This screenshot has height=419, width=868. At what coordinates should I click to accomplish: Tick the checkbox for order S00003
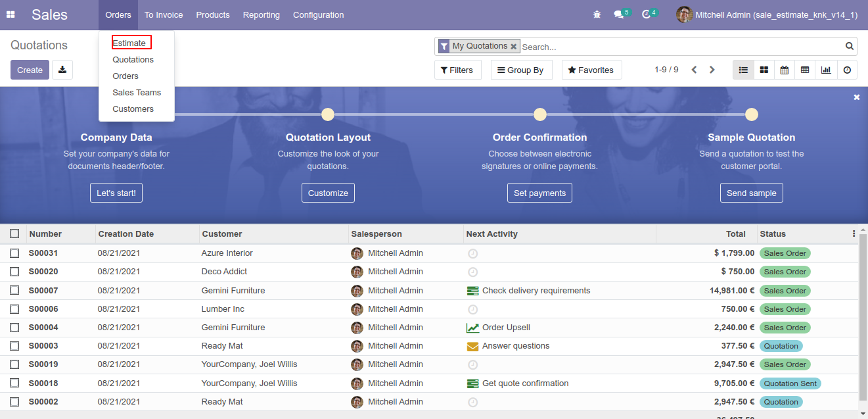[14, 346]
